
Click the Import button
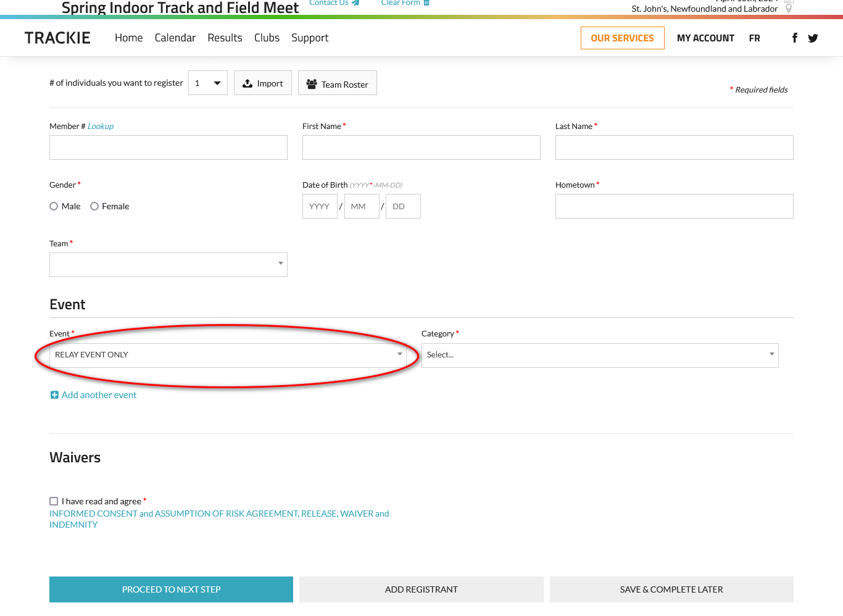tap(262, 83)
